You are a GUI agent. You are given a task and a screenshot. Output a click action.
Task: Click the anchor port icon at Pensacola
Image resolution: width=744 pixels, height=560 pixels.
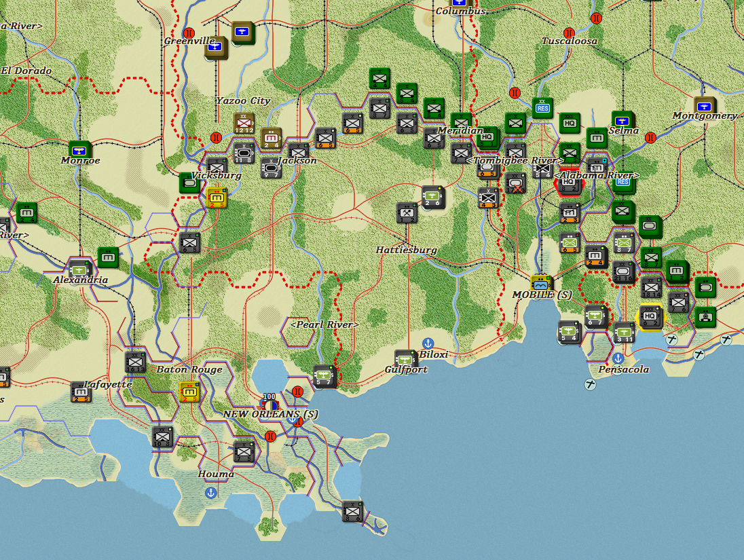(618, 358)
